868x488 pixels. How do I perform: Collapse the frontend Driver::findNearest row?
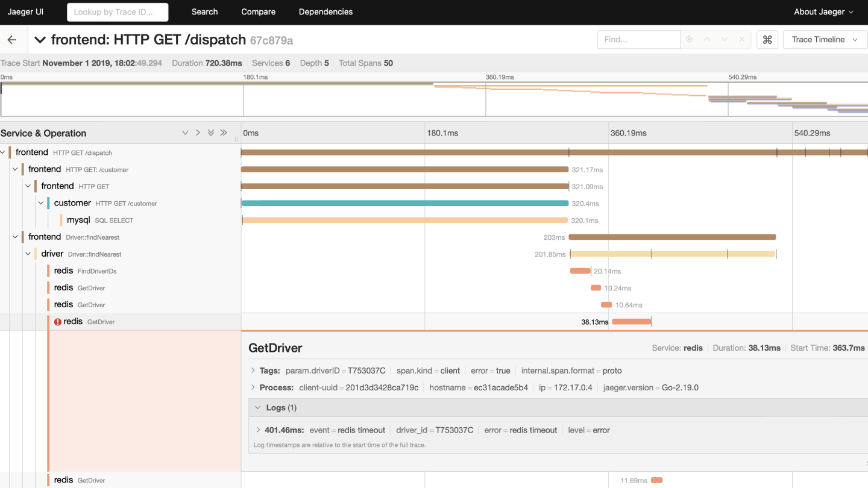pos(16,237)
